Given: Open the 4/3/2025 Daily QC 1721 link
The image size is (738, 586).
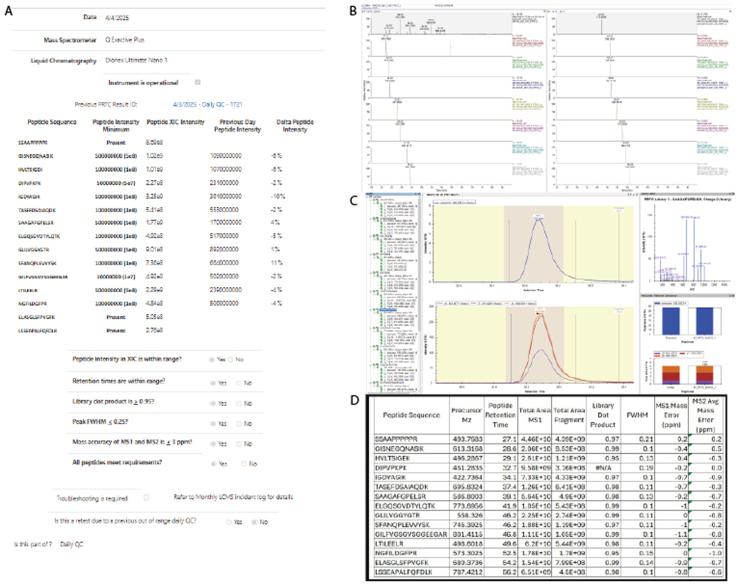Looking at the screenshot, I should click(x=208, y=104).
